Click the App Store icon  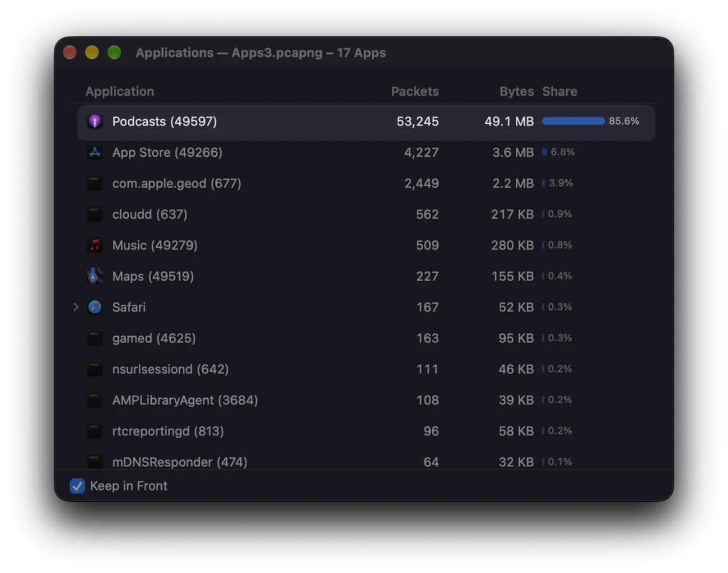click(x=95, y=152)
